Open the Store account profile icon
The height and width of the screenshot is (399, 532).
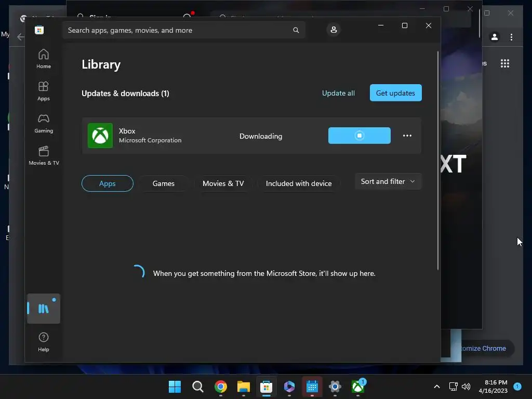(x=334, y=30)
